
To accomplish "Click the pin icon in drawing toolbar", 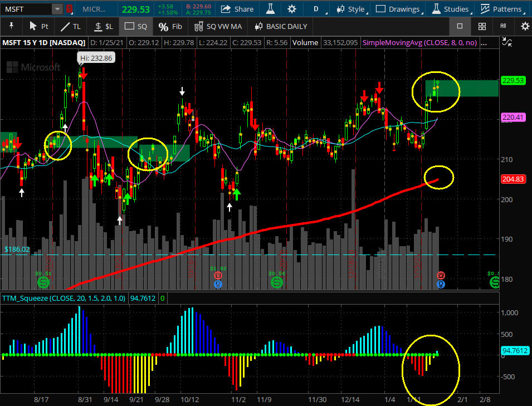I will 11,26.
